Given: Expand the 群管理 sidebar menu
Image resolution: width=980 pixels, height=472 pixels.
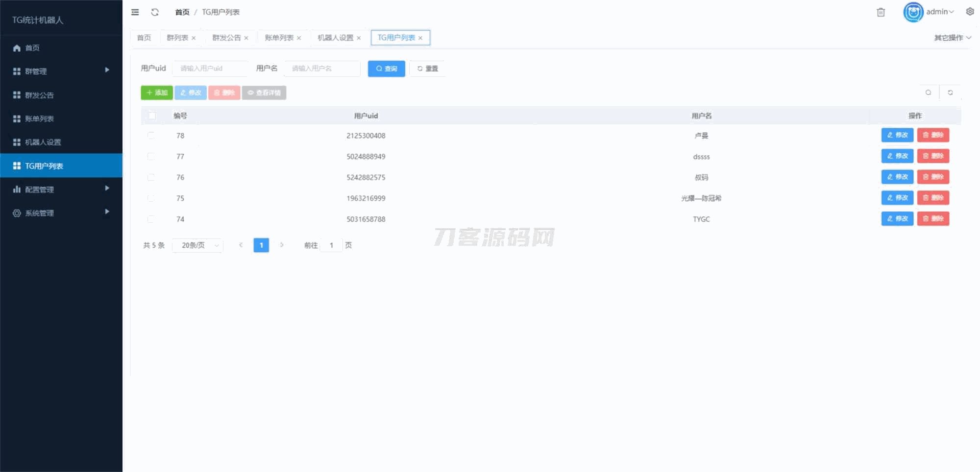Looking at the screenshot, I should (x=61, y=71).
